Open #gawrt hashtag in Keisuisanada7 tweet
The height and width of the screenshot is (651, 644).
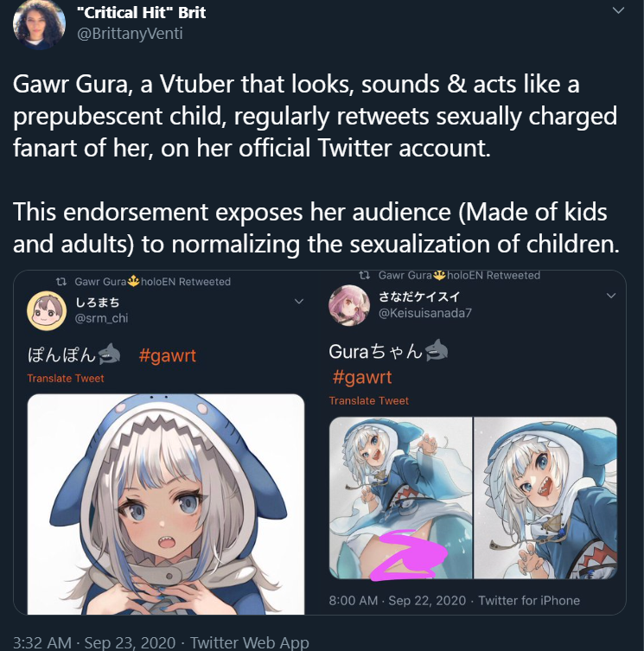tap(361, 378)
